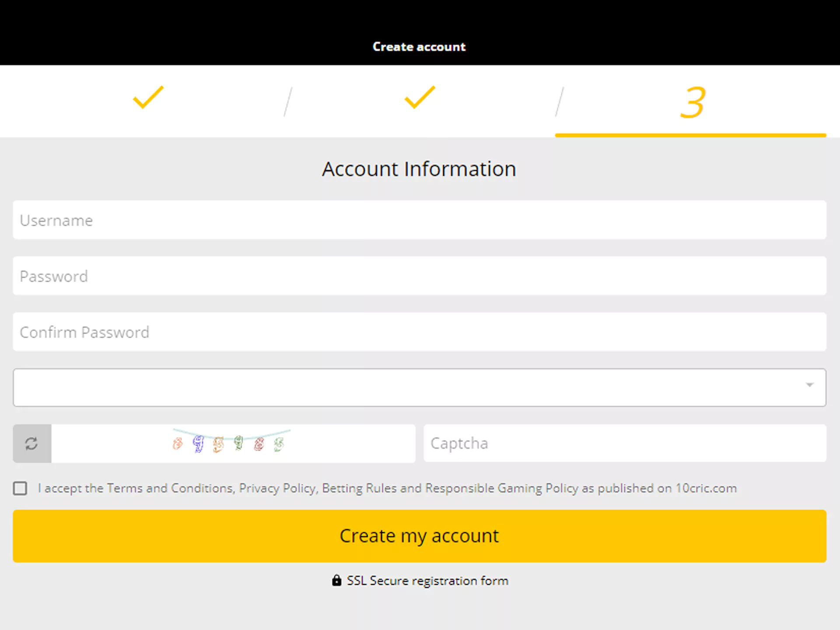Screen dimensions: 840x630
Task: Click into the Password field
Action: (x=420, y=276)
